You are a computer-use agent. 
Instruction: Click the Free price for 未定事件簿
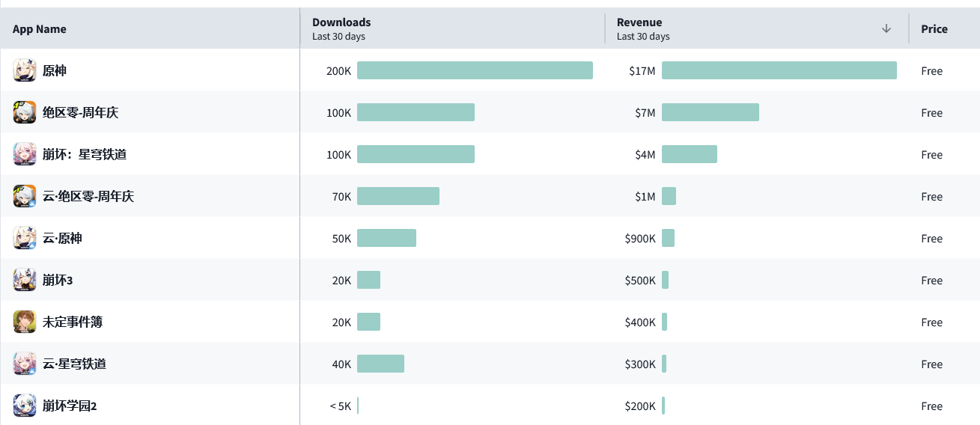(932, 322)
